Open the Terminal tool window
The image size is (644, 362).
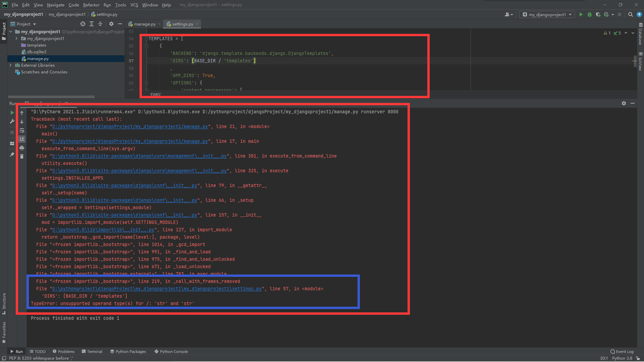[92, 352]
